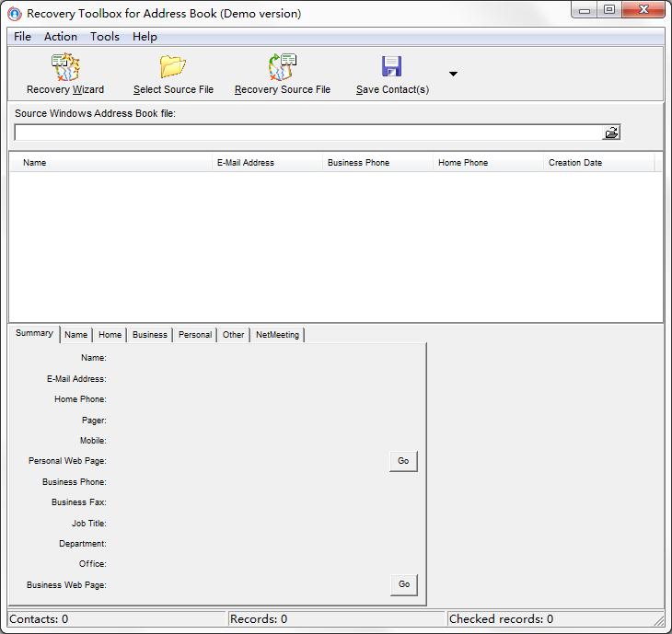Expand the toolbar overflow arrow
Screen dimensions: 672x634
tap(453, 74)
